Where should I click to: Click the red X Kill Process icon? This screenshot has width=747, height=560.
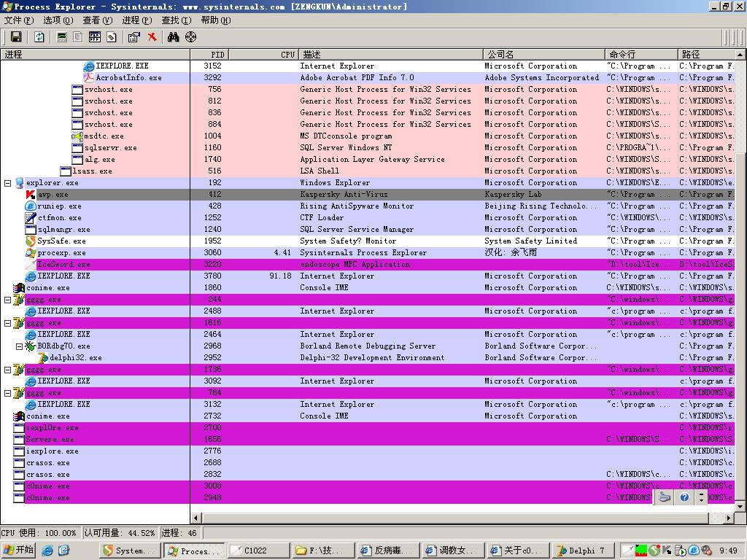pos(152,37)
